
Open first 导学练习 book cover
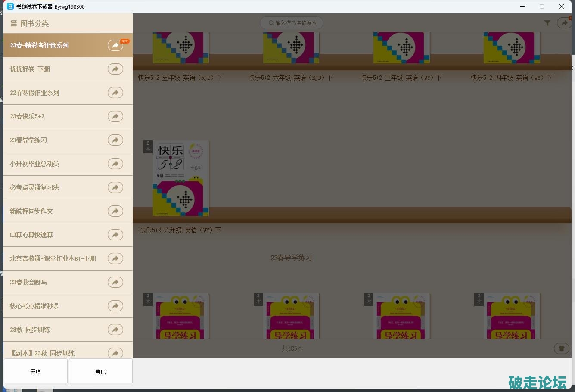(x=181, y=316)
